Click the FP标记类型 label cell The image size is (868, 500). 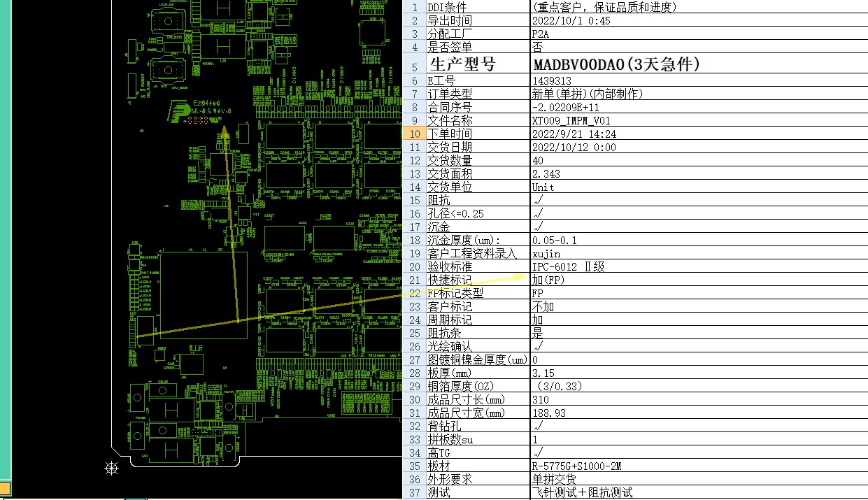(x=478, y=293)
